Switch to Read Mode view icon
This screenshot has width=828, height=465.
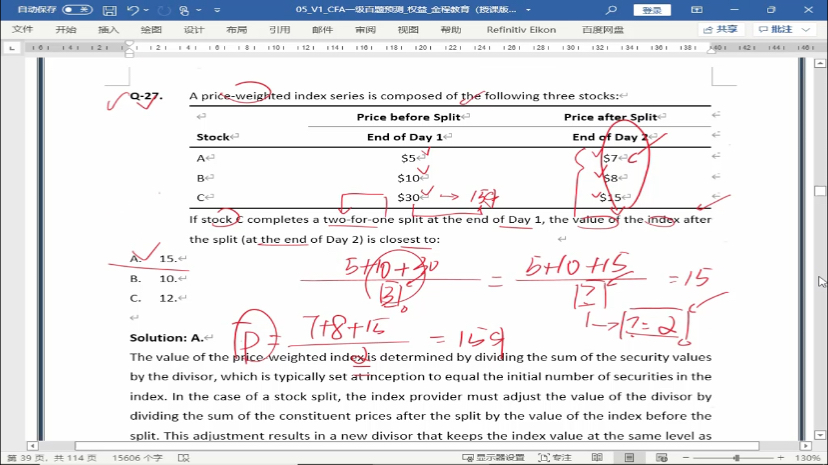[597, 458]
